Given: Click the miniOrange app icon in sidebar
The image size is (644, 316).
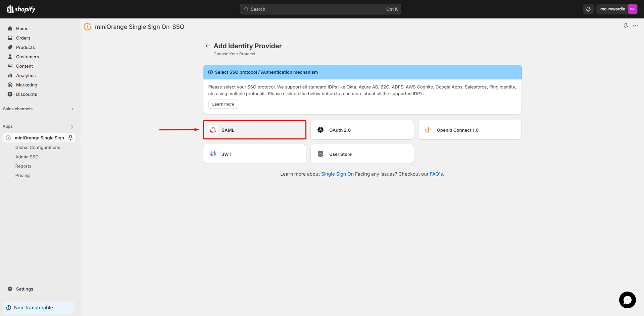Looking at the screenshot, I should 9,138.
